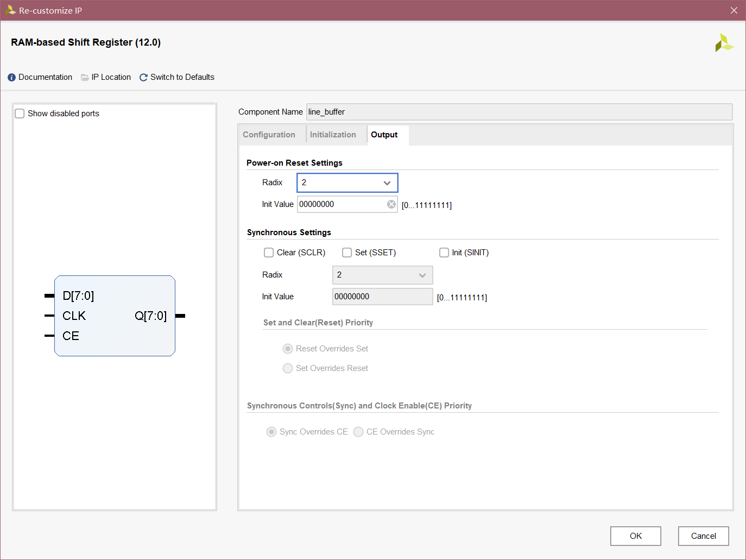
Task: Click the Component Name field
Action: tap(520, 112)
